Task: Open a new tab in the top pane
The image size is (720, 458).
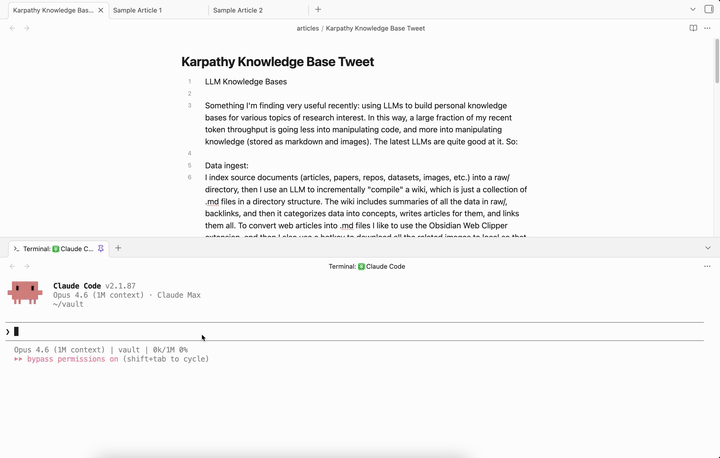Action: (318, 10)
